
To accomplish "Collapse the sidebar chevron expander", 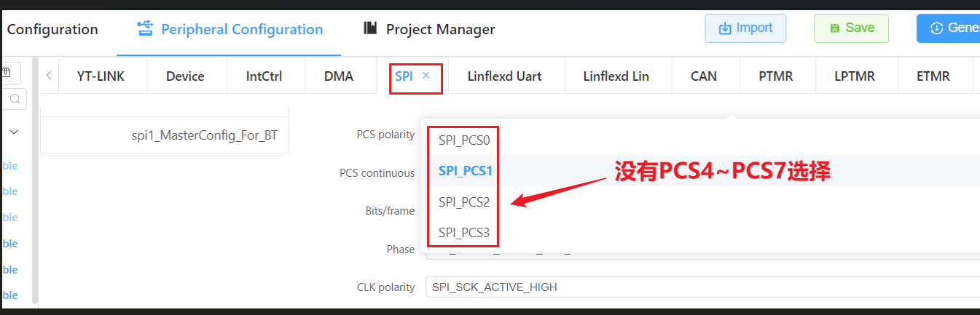I will [x=14, y=132].
